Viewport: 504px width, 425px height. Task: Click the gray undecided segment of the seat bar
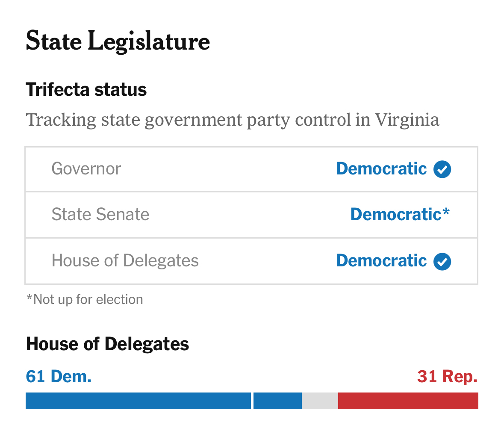pos(320,401)
